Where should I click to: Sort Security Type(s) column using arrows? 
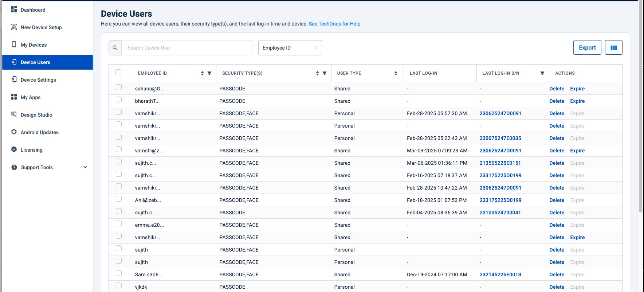pos(317,73)
